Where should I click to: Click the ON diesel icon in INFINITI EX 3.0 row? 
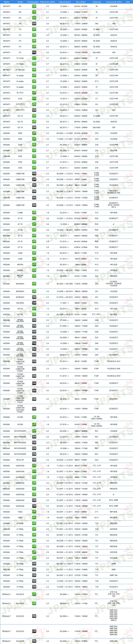34,23
